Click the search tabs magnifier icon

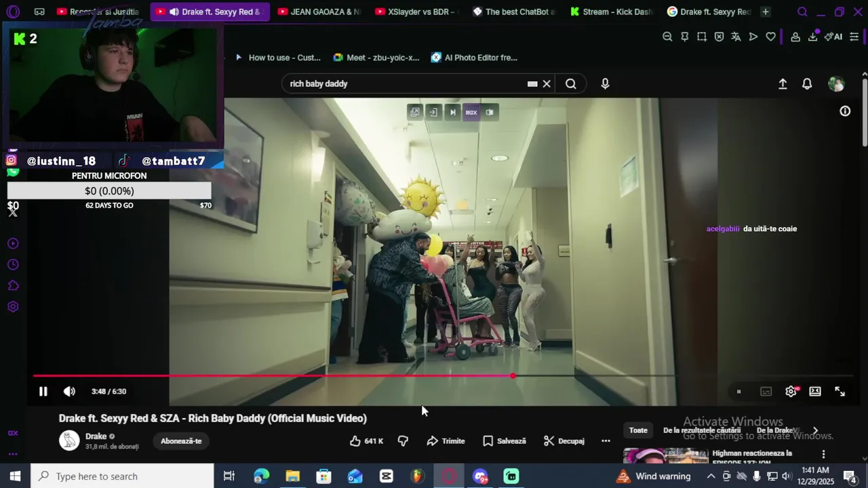(802, 12)
